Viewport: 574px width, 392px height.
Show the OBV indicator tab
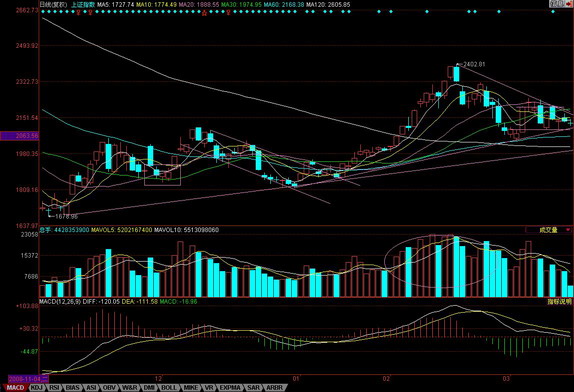109,388
